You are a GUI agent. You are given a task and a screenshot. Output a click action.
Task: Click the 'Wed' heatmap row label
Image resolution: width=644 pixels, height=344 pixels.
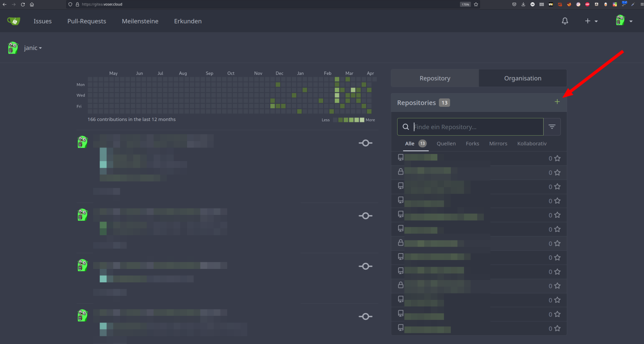coord(81,95)
